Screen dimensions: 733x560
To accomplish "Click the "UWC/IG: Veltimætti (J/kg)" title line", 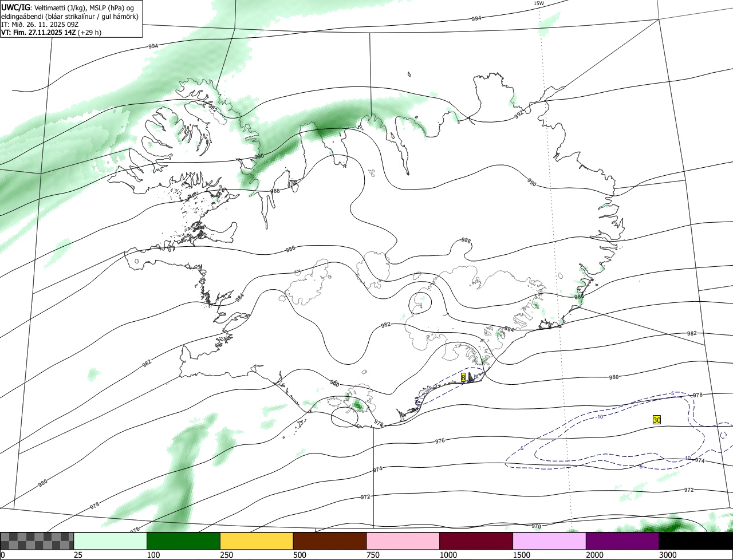I will pos(68,7).
